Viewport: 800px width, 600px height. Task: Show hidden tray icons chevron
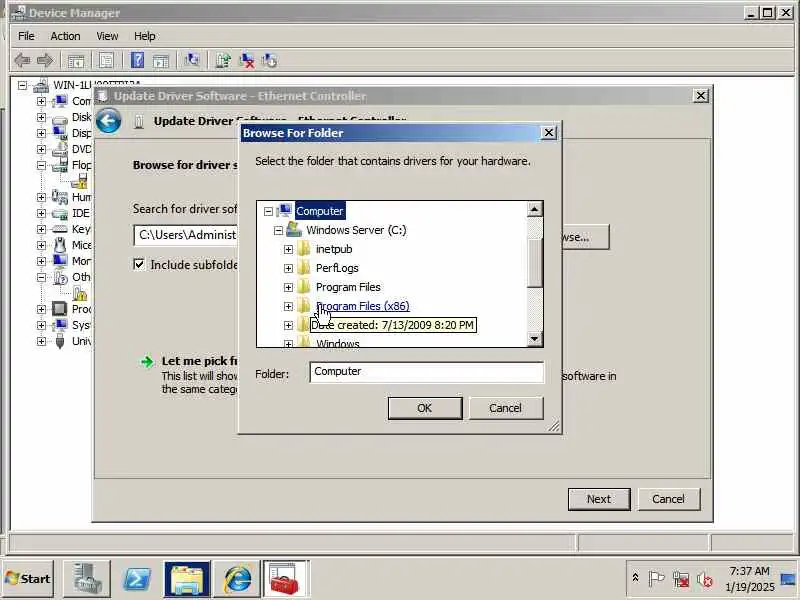coord(635,578)
